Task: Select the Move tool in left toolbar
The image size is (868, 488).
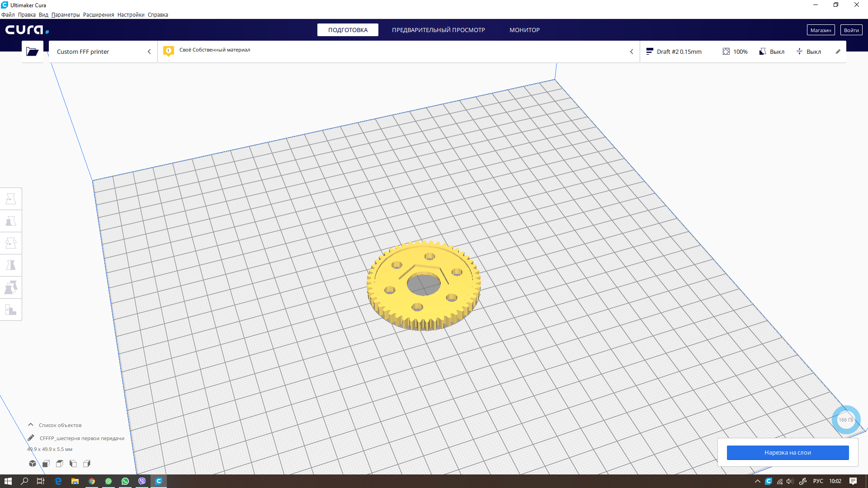Action: [x=11, y=199]
